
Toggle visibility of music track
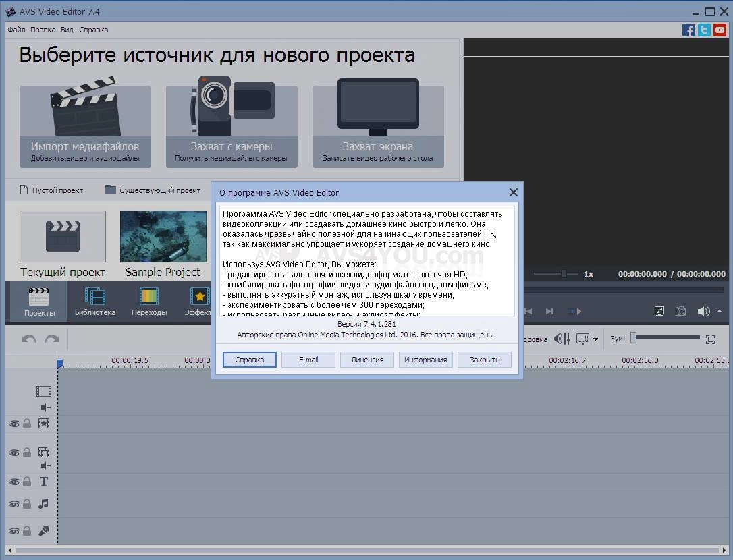(x=14, y=505)
